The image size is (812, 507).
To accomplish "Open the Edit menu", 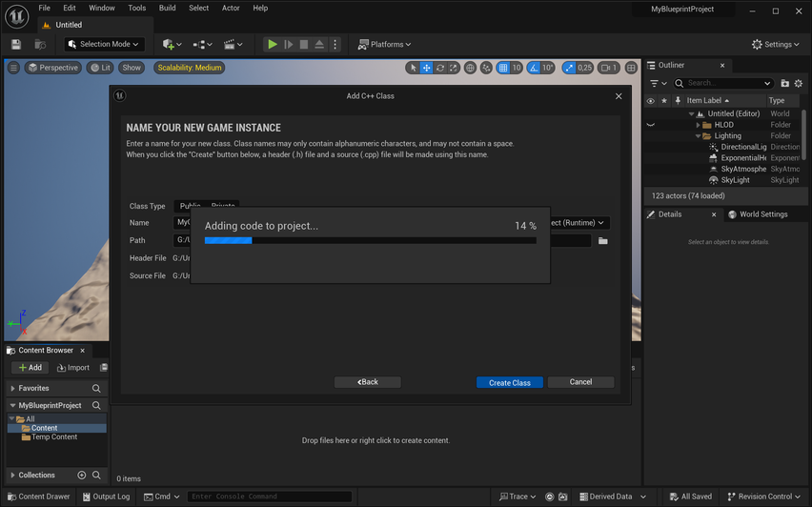I will pyautogui.click(x=70, y=9).
